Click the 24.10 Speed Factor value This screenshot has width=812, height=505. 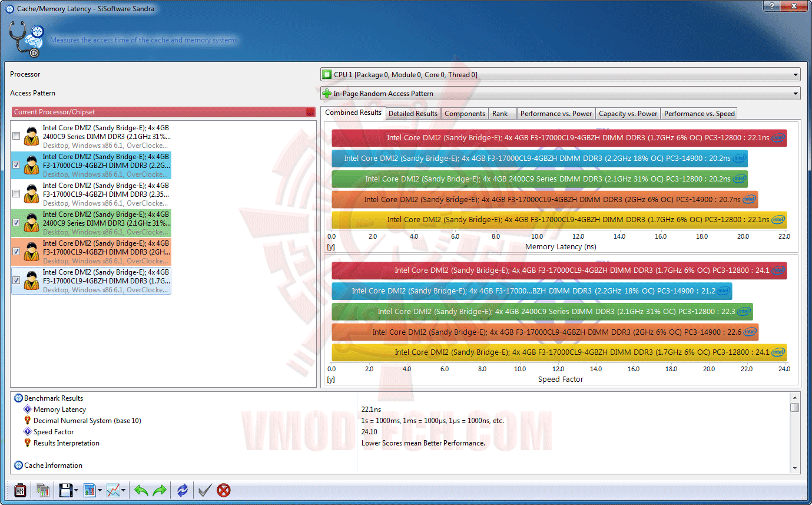click(x=370, y=432)
